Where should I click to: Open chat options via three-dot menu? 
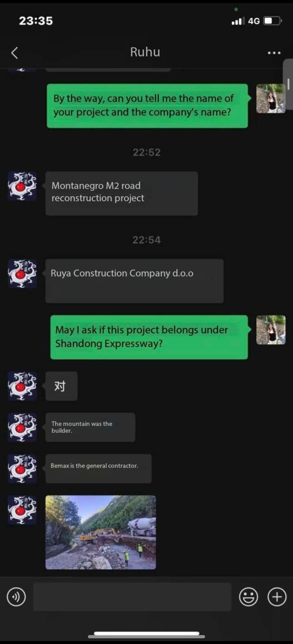pyautogui.click(x=274, y=53)
